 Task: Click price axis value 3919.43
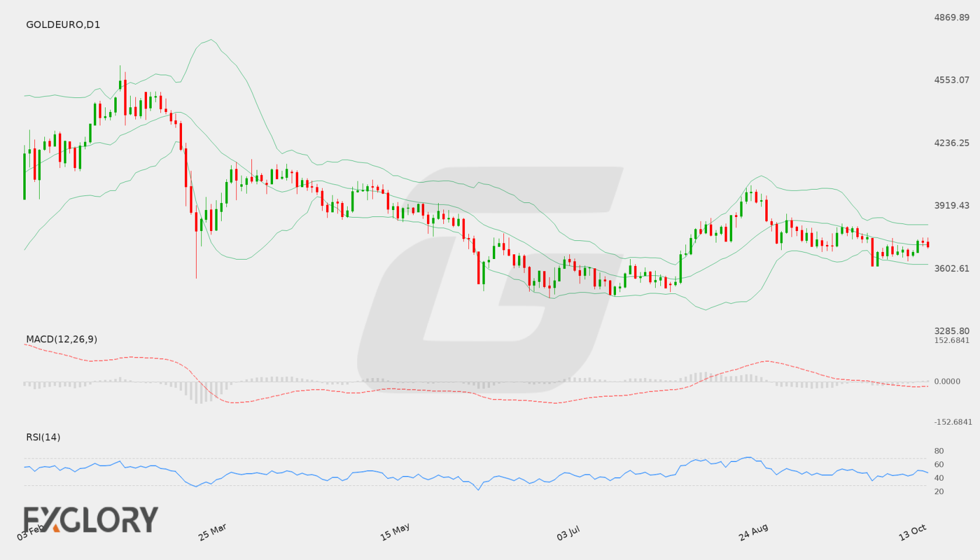[x=952, y=205]
